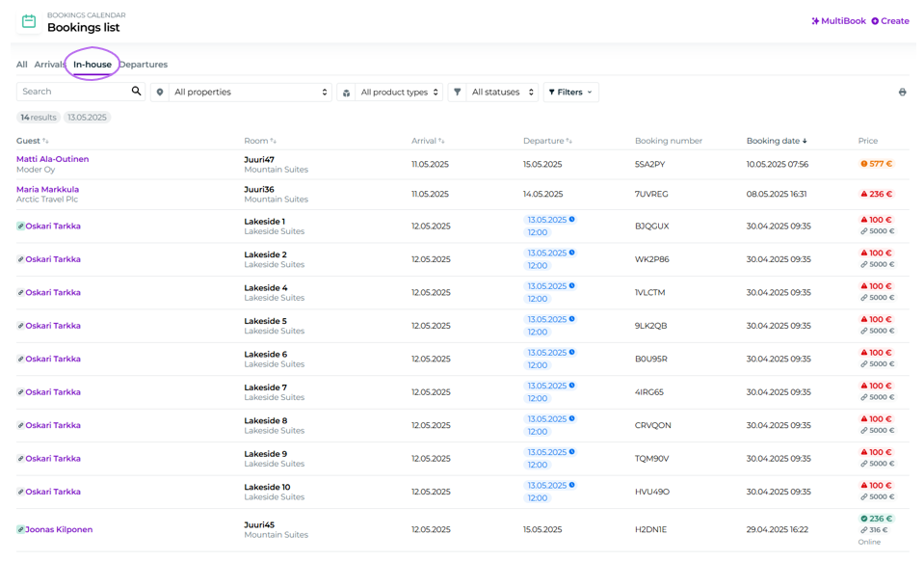Sort by Arrival column
This screenshot has width=924, height=561.
(428, 141)
